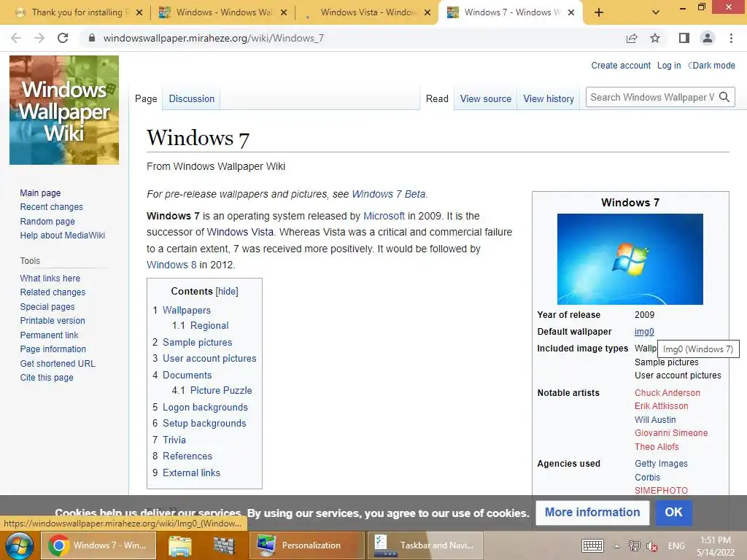Open Random page sidebar link

47,222
